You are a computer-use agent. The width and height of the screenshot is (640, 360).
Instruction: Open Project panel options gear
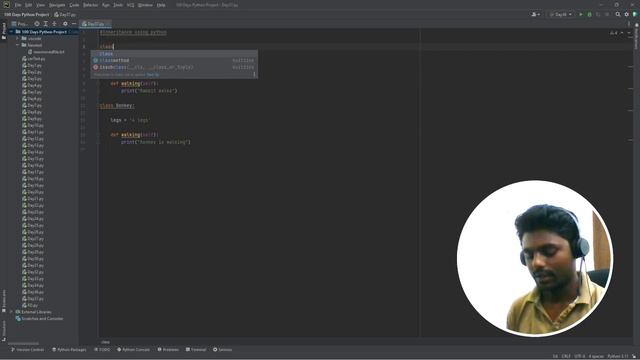65,24
